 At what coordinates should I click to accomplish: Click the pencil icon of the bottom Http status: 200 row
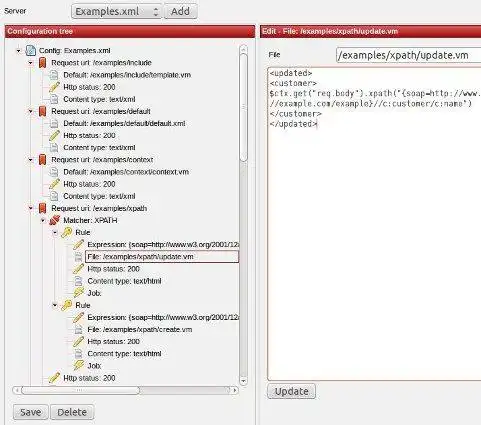(x=54, y=378)
